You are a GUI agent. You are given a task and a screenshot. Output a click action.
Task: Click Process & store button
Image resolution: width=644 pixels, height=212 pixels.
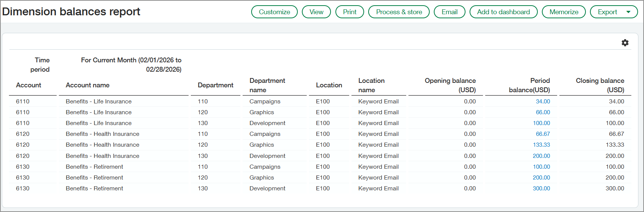pos(399,12)
